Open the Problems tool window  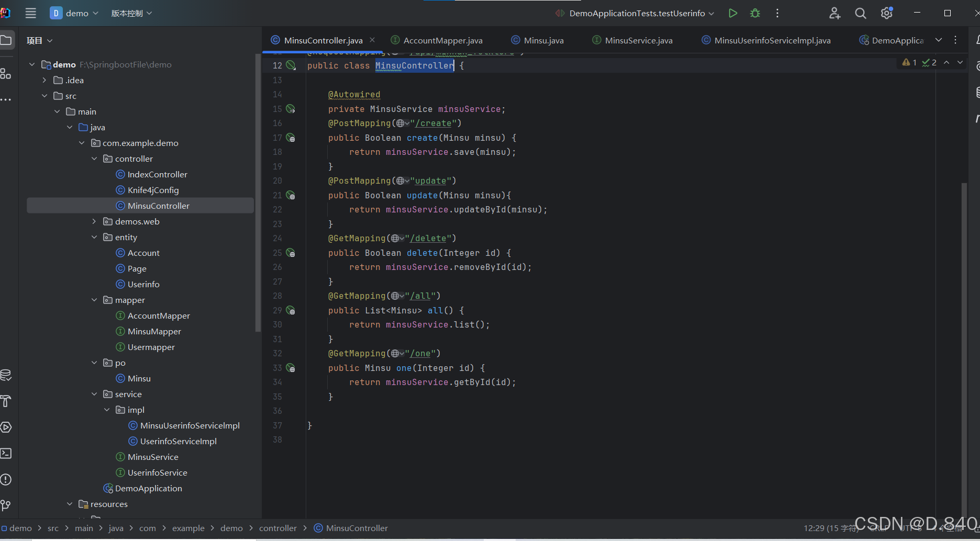[7, 479]
